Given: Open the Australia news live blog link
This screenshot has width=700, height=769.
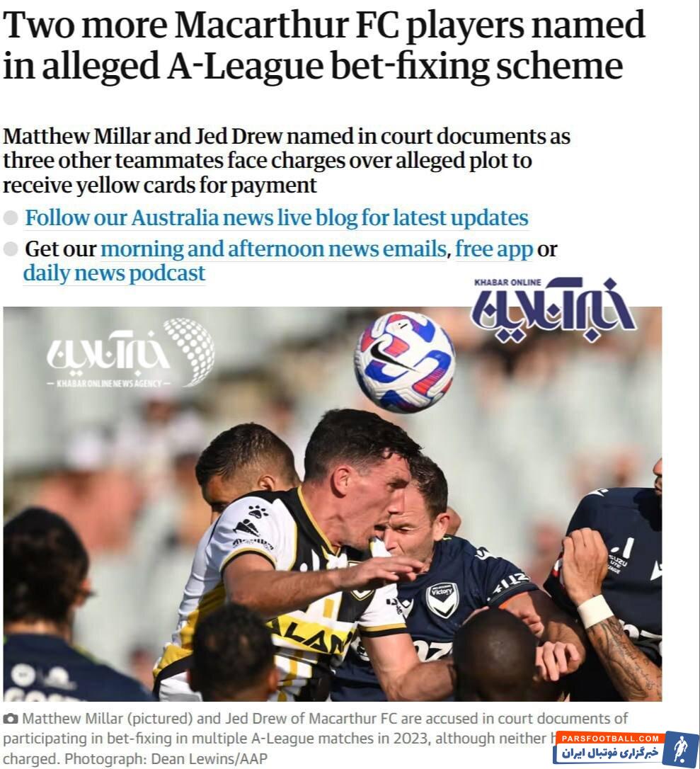Looking at the screenshot, I should click(277, 218).
